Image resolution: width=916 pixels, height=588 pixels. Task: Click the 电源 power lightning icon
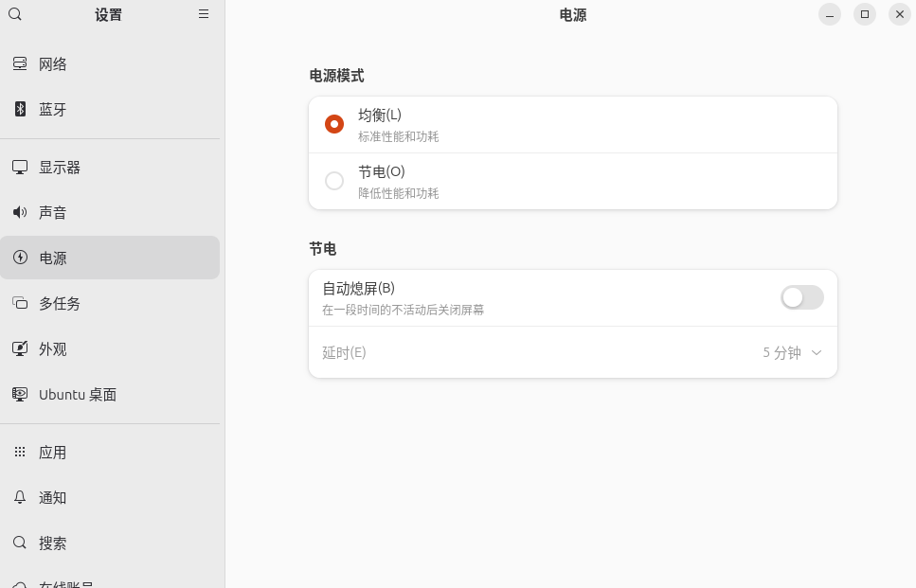(x=20, y=258)
